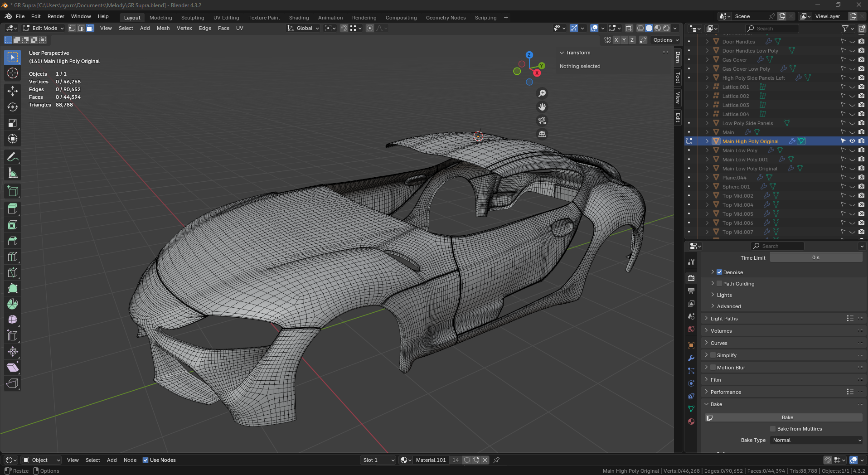Image resolution: width=868 pixels, height=475 pixels.
Task: Select the Bevel tool
Action: click(13, 241)
